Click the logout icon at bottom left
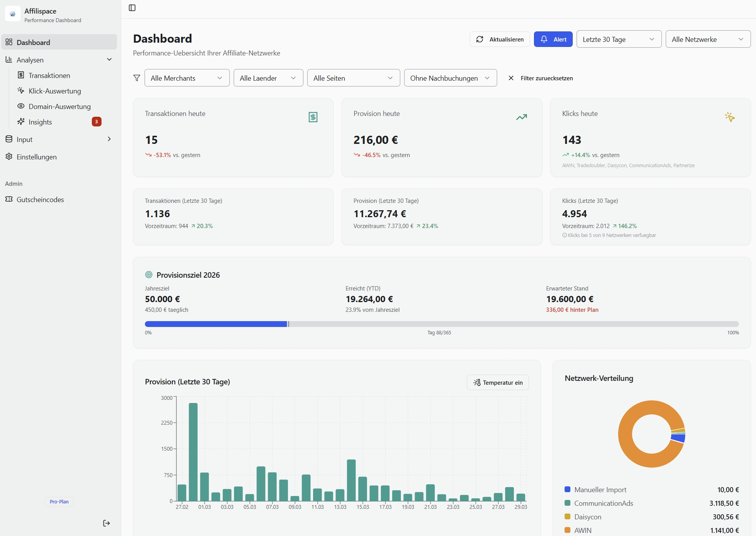 coord(106,523)
